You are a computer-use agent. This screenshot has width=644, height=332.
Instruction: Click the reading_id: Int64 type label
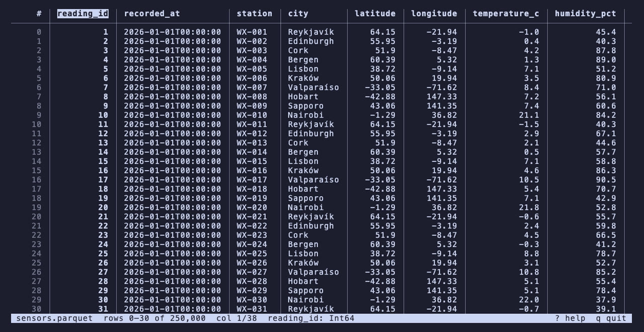311,318
